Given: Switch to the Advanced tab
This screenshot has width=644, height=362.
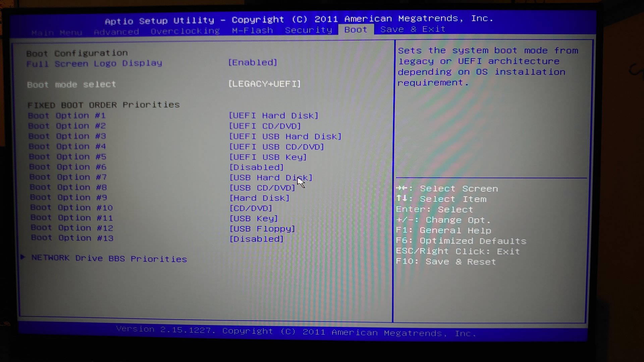Looking at the screenshot, I should [116, 32].
